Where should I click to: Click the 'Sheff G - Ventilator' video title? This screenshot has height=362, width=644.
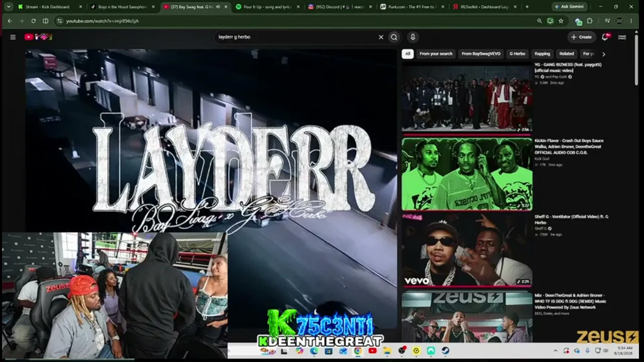pyautogui.click(x=572, y=219)
